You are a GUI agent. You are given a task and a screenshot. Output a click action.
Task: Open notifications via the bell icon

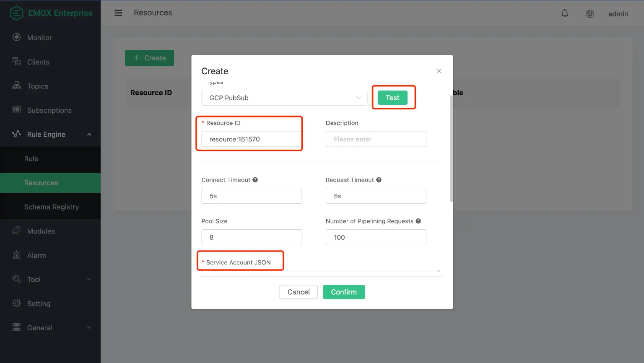[x=564, y=13]
